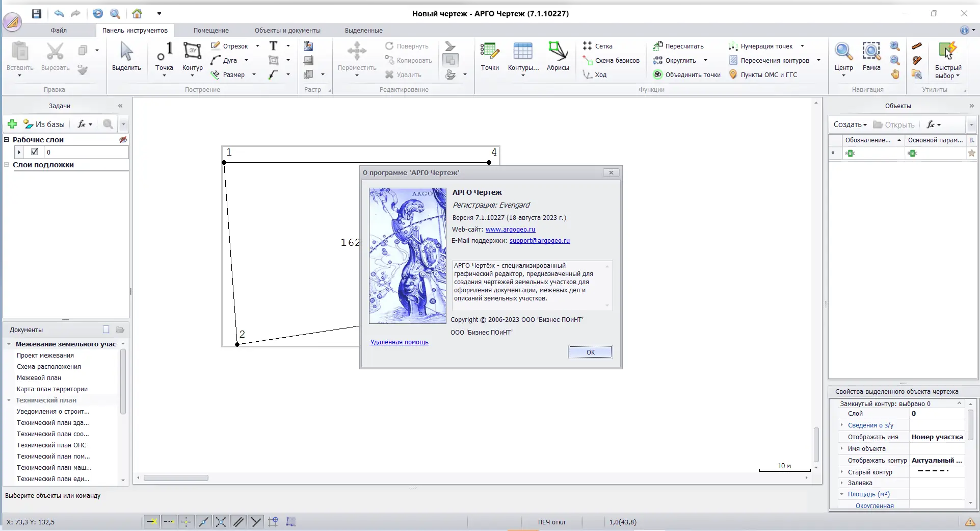Collapse the Площадь (м²) property group
This screenshot has height=531, width=980.
point(842,494)
